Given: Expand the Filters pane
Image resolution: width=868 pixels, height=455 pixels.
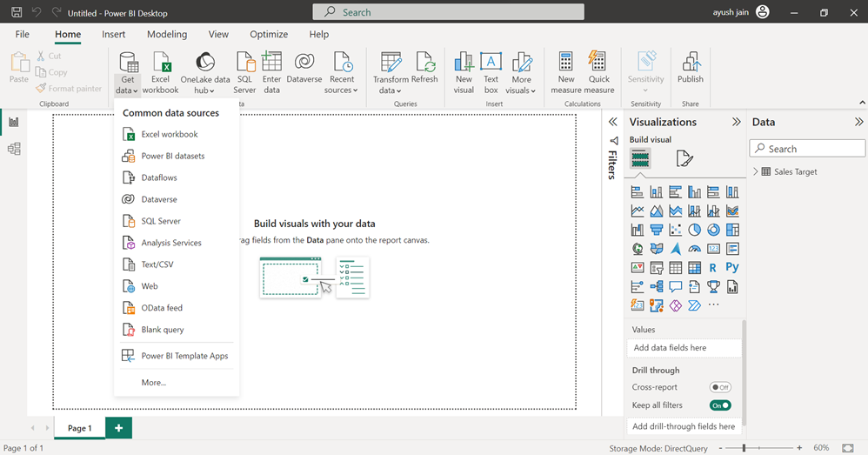Looking at the screenshot, I should click(x=613, y=122).
